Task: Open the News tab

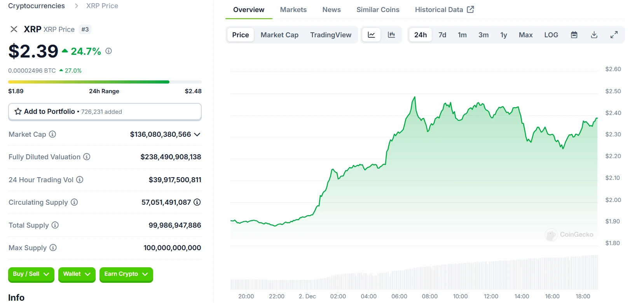Action: pos(332,10)
